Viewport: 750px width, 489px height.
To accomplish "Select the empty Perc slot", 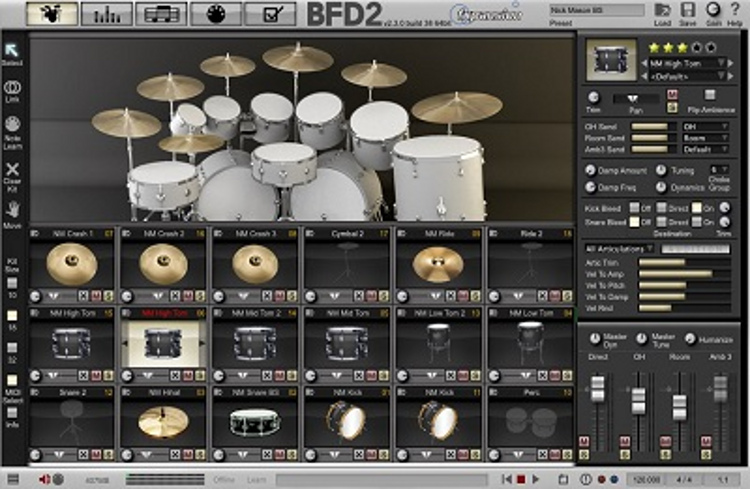I will coord(530,421).
